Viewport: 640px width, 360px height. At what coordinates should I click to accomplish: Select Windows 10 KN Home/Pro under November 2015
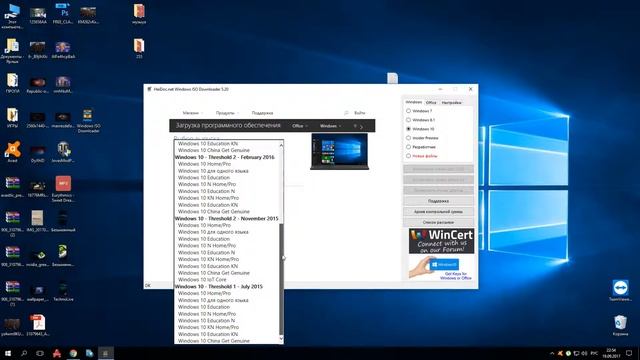208,259
